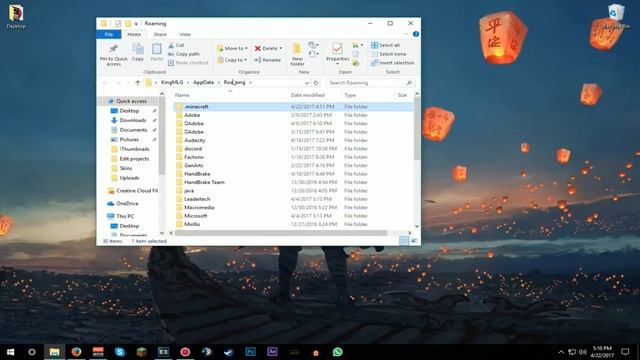The width and height of the screenshot is (640, 360).
Task: Expand the address bar history dropdown
Action: (x=307, y=83)
